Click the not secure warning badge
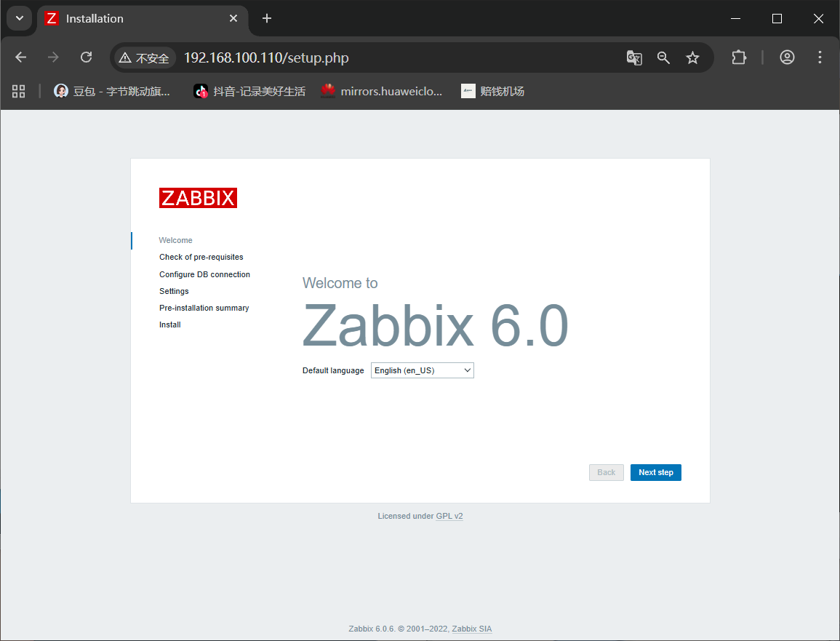 pos(145,58)
